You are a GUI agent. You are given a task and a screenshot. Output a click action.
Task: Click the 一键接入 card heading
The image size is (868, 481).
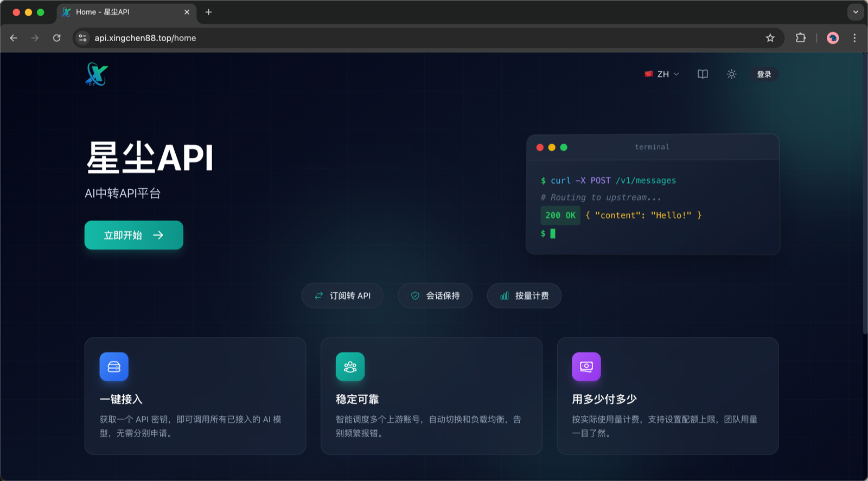121,399
